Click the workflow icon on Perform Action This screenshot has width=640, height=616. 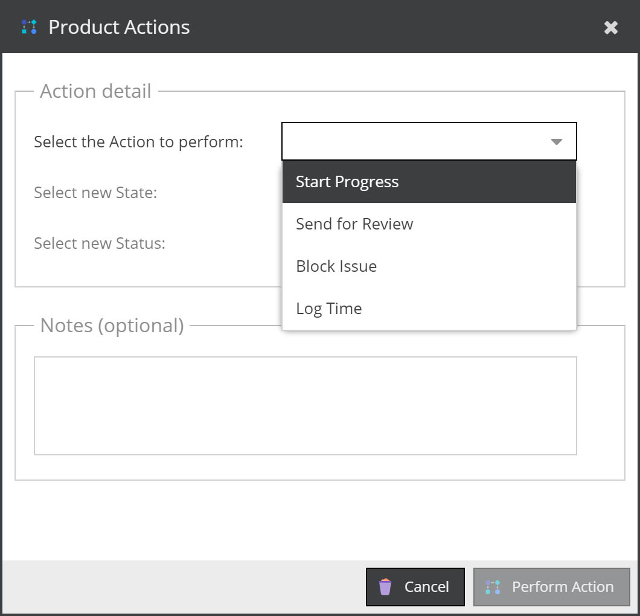tap(492, 587)
